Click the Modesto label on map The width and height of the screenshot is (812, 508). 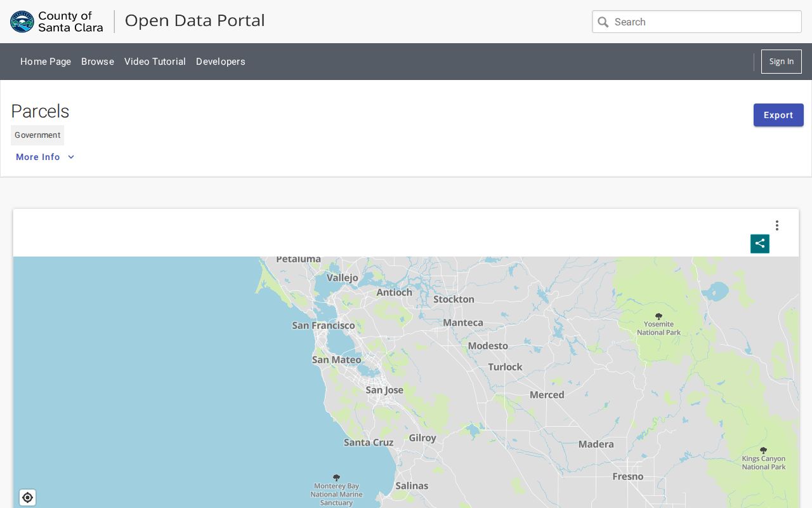click(488, 346)
